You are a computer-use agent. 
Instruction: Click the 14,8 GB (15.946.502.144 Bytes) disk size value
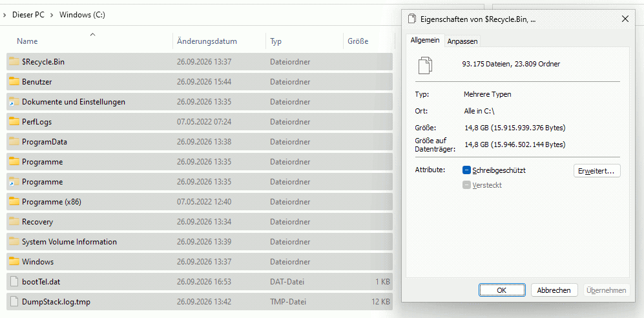515,144
